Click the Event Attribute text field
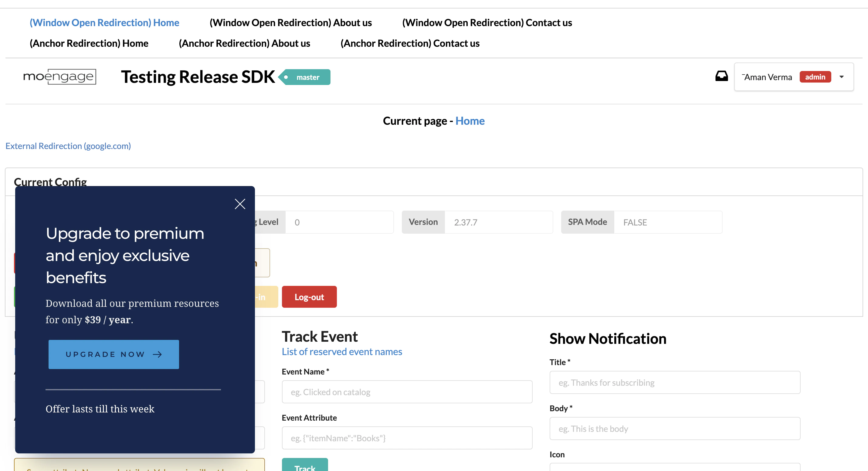The image size is (868, 471). [x=407, y=438]
